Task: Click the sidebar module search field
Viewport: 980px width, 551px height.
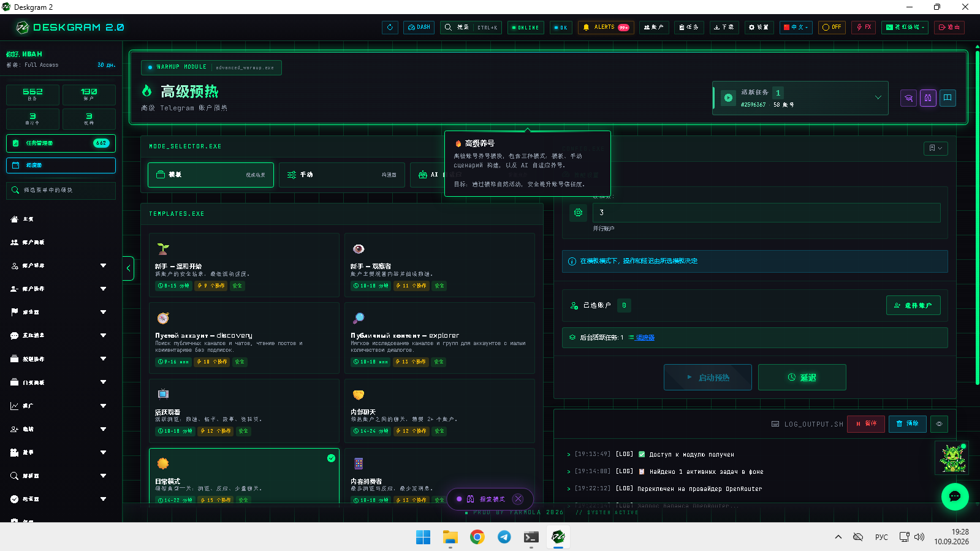Action: pyautogui.click(x=61, y=190)
